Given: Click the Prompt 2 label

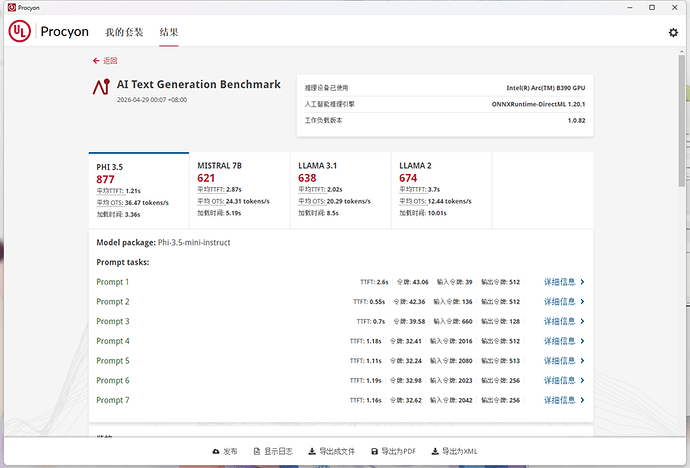Looking at the screenshot, I should [x=113, y=302].
